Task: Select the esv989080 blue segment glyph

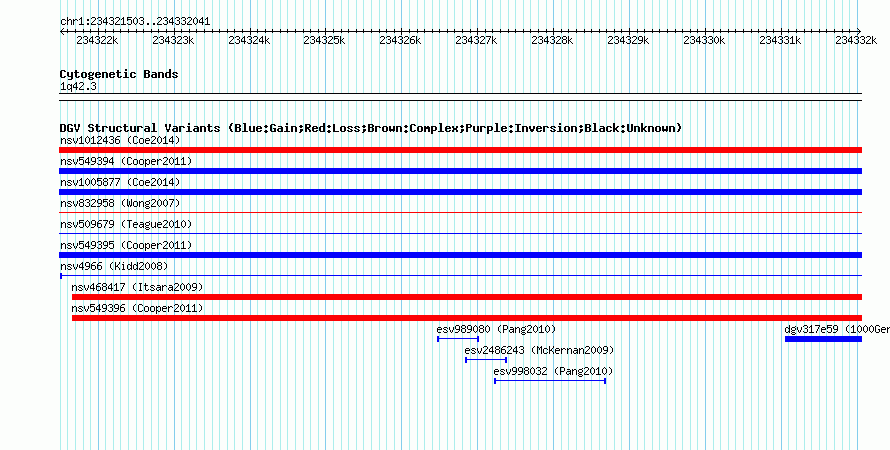Action: 458,339
